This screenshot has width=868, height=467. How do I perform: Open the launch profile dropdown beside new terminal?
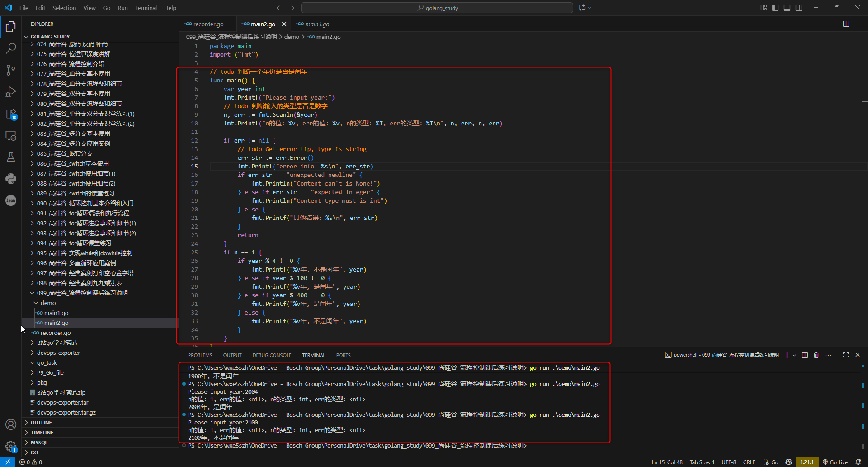click(x=794, y=355)
